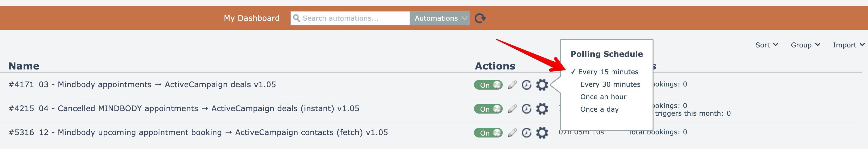This screenshot has height=149, width=868.
Task: Click the clock icon for automation #4215
Action: tap(526, 109)
